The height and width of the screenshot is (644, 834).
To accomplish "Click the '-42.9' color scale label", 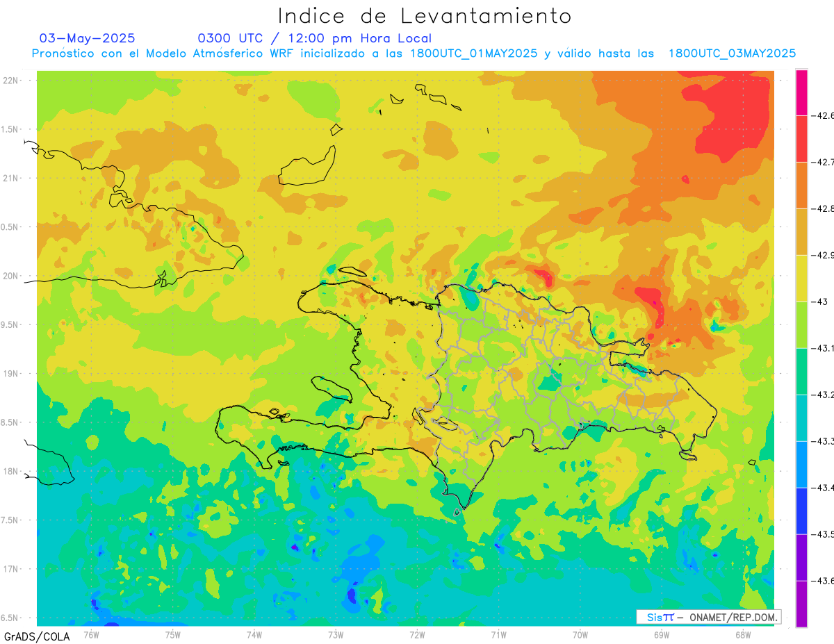I will (823, 255).
